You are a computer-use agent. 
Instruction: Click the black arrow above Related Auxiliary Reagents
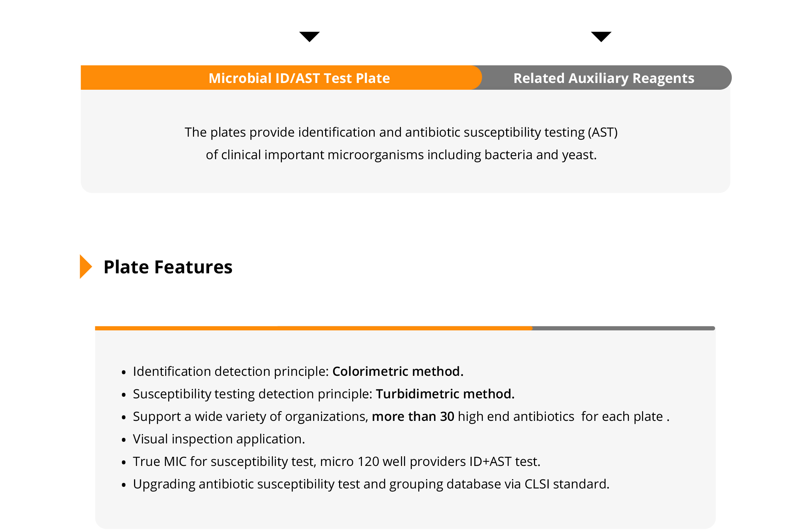(x=601, y=36)
